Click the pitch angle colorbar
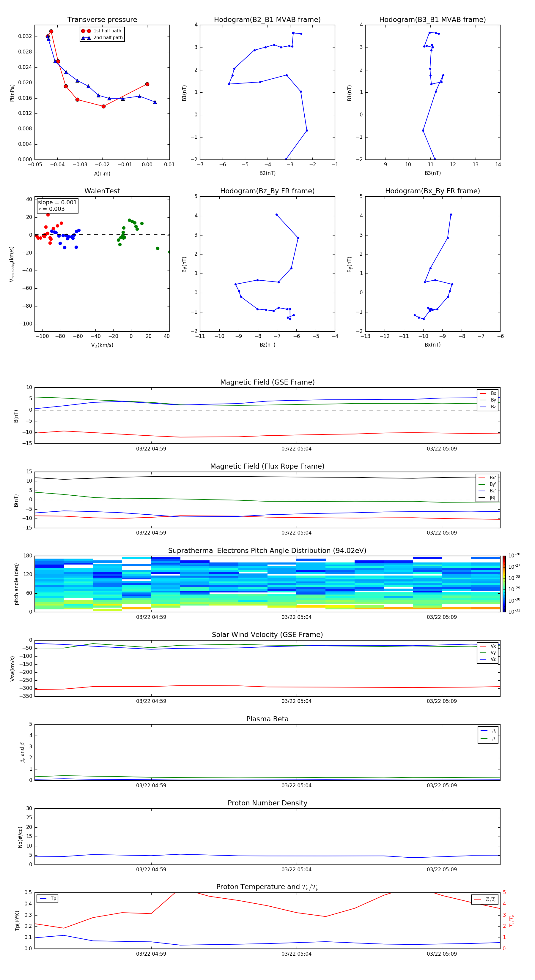 pyautogui.click(x=504, y=584)
